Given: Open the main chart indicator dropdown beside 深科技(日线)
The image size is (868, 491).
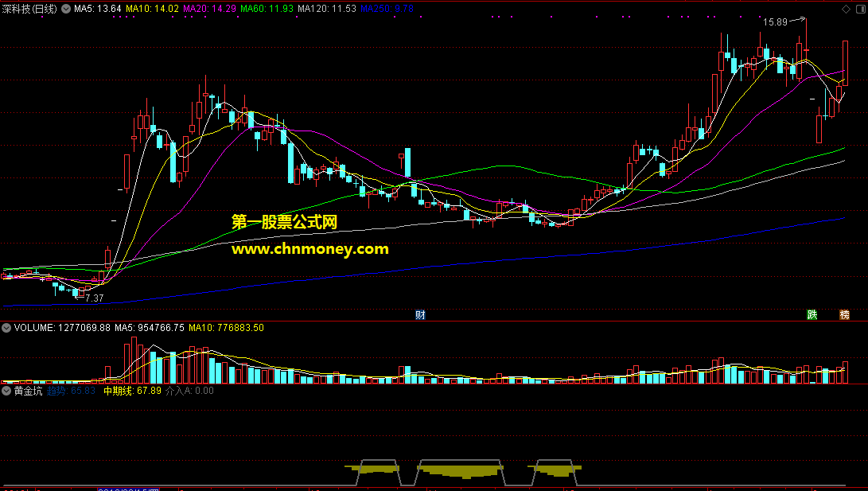Looking at the screenshot, I should (66, 9).
